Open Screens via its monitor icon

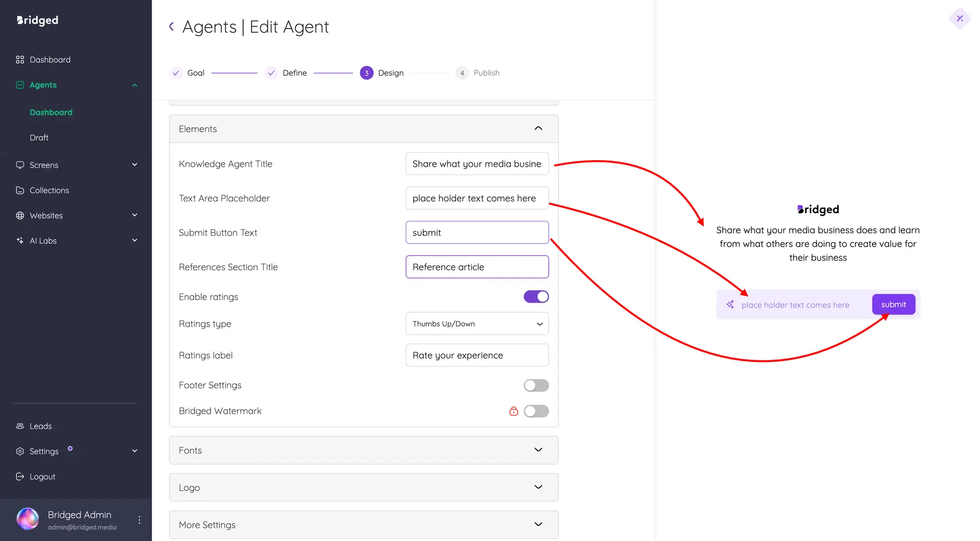coord(20,165)
